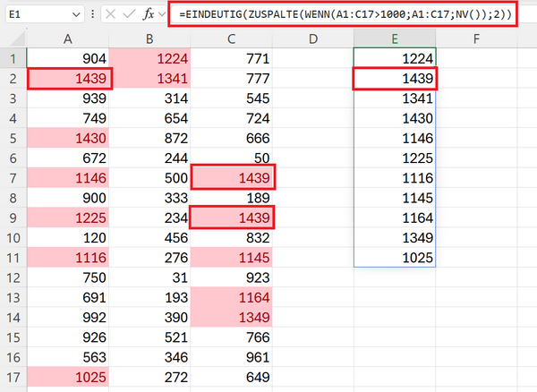Click the Enter checkmark in formula bar
This screenshot has width=537, height=392.
(x=132, y=14)
